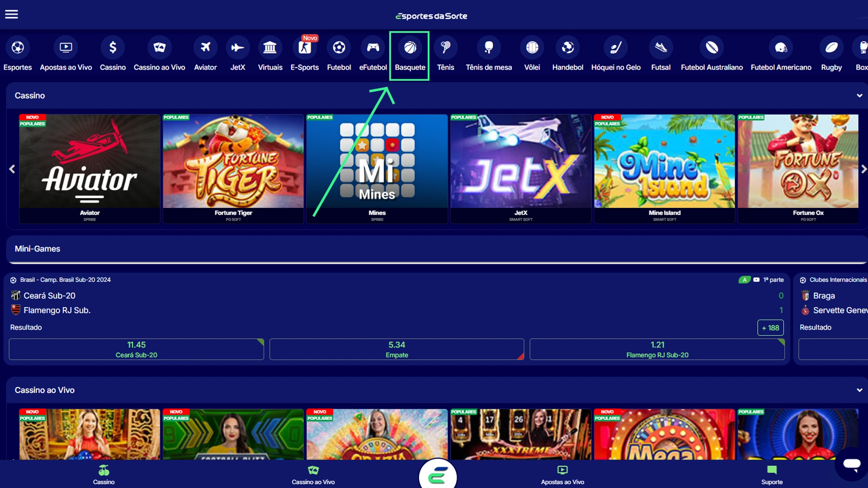Open the Virtuais category

coord(270,55)
